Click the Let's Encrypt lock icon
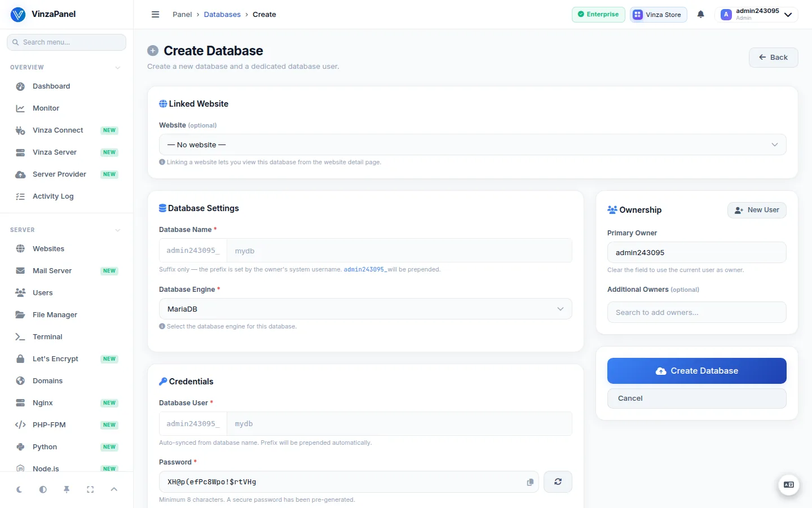812x508 pixels. click(x=20, y=359)
